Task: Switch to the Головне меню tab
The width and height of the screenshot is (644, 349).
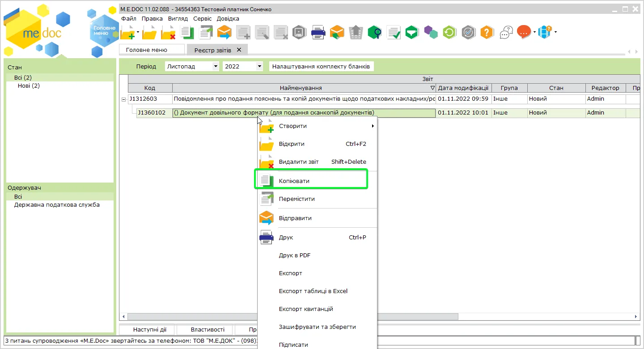Action: pyautogui.click(x=152, y=50)
